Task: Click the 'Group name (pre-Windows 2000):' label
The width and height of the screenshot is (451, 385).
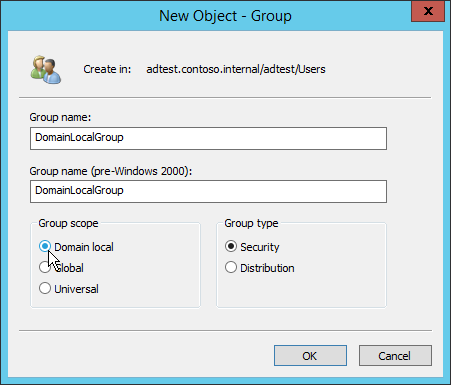Action: pyautogui.click(x=111, y=171)
